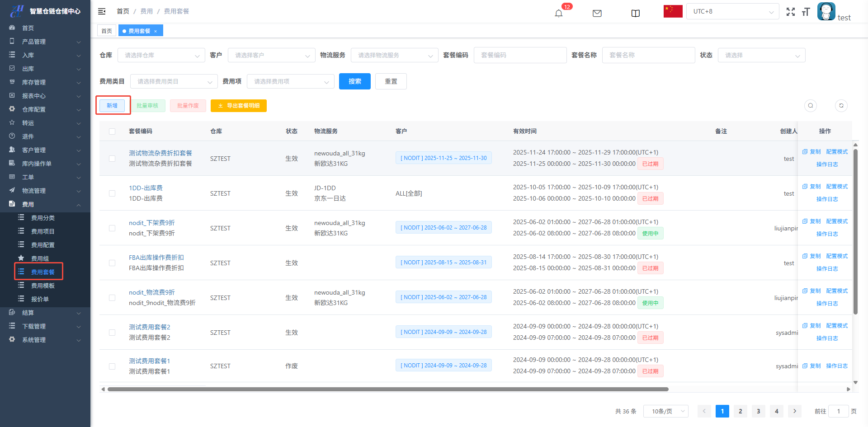Click the round search toggle icon

click(810, 106)
